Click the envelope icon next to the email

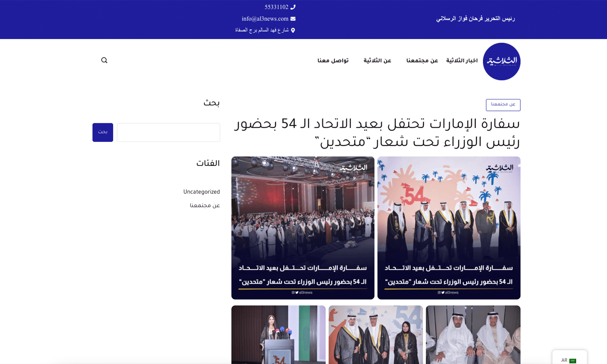point(293,19)
